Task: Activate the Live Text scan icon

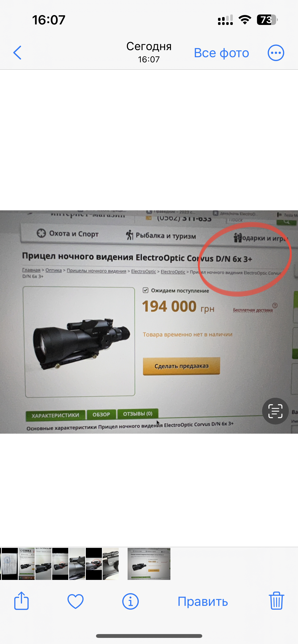Action: point(275,411)
